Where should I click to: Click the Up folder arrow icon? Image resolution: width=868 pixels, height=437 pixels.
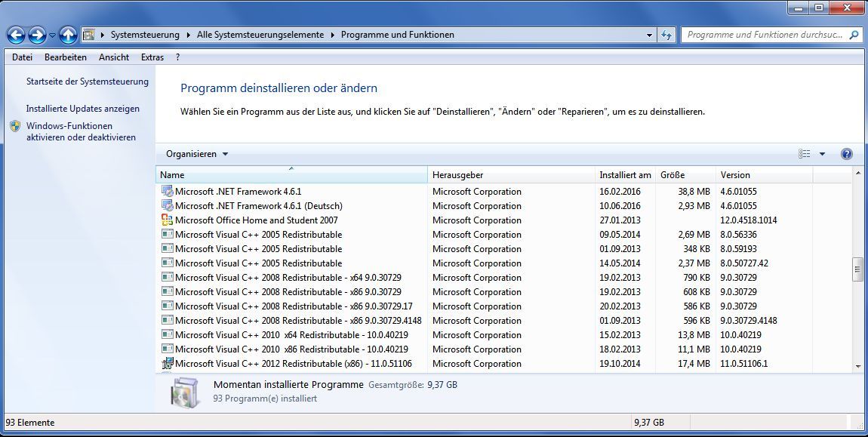(68, 35)
